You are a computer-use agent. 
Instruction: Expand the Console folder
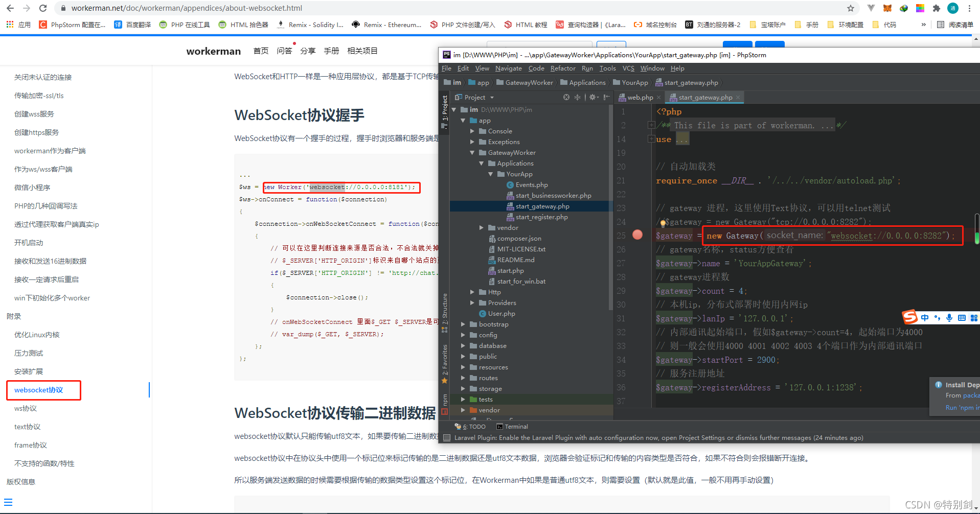472,131
